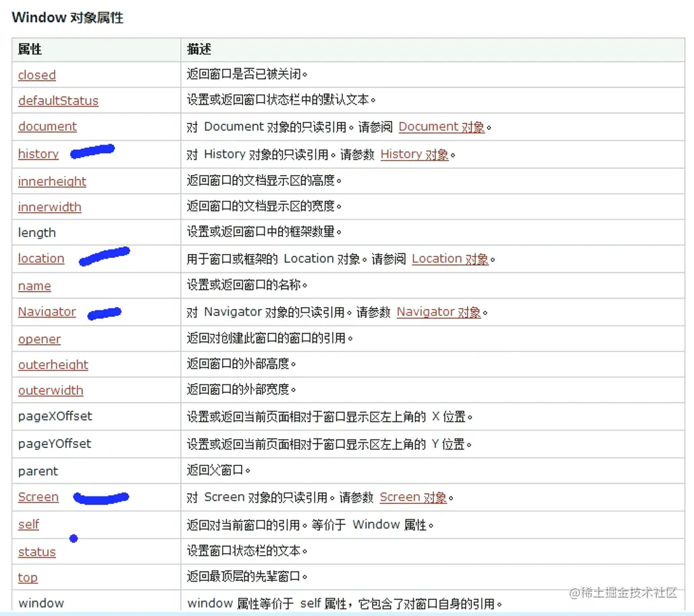Screen dimensions: 694x616
Task: Follow the innerwidth link
Action: click(49, 207)
